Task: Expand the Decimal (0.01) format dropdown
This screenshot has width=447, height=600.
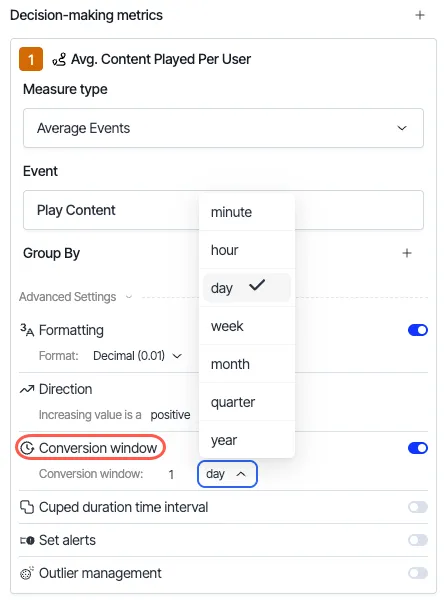Action: pos(137,356)
